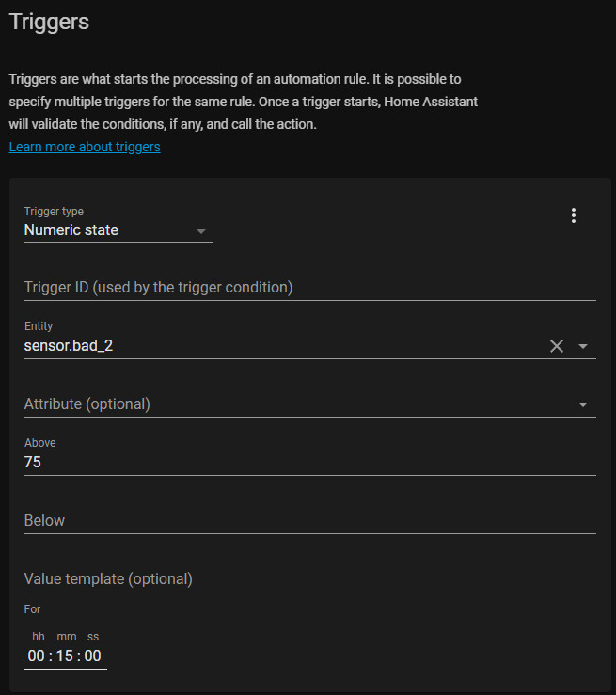Open the trigger's three-dot overflow menu
The image size is (616, 695).
pos(574,215)
